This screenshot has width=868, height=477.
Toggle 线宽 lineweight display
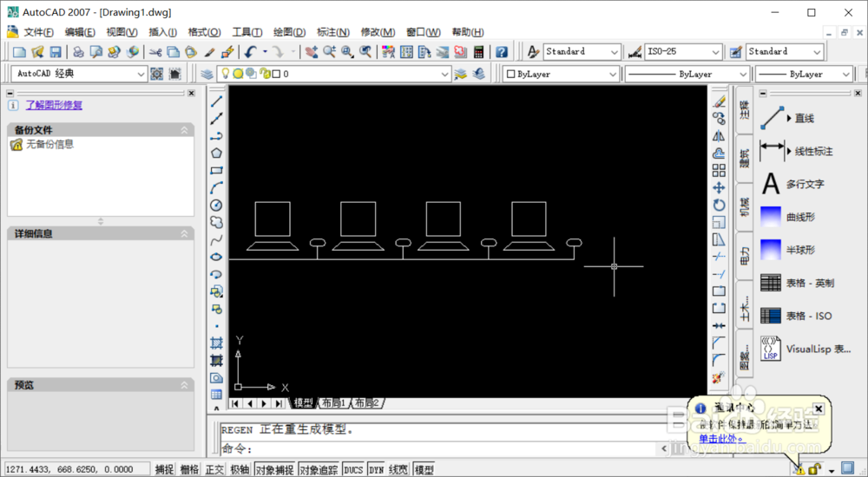coord(398,470)
